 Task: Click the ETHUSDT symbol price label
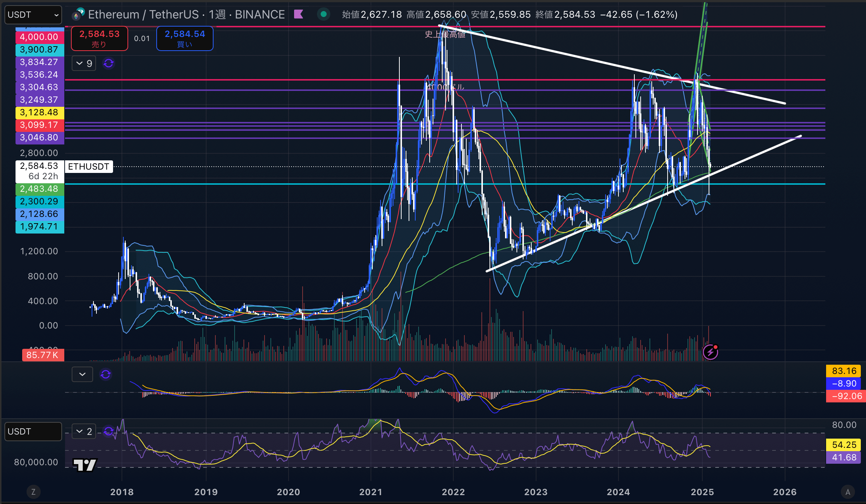[x=89, y=167]
